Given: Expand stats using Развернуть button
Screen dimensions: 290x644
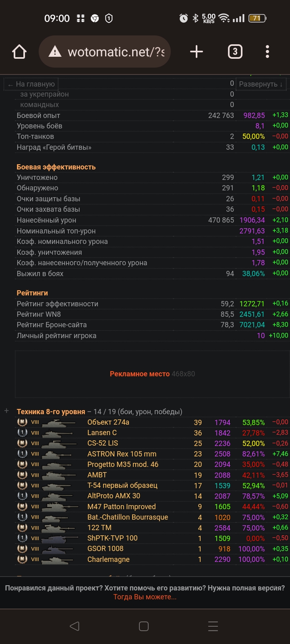Looking at the screenshot, I should click(x=261, y=84).
